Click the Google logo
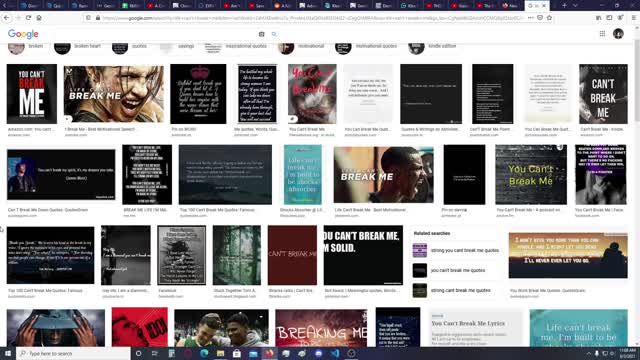 pyautogui.click(x=23, y=34)
